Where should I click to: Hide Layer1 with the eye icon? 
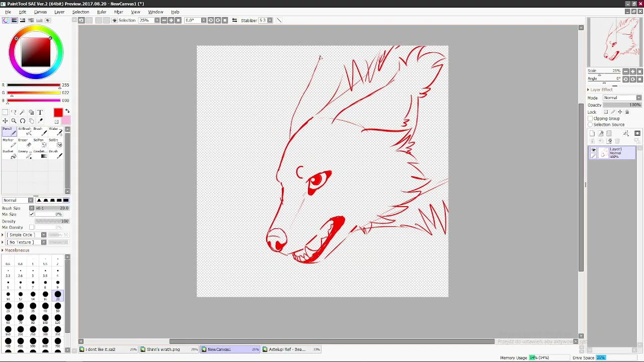click(x=593, y=150)
